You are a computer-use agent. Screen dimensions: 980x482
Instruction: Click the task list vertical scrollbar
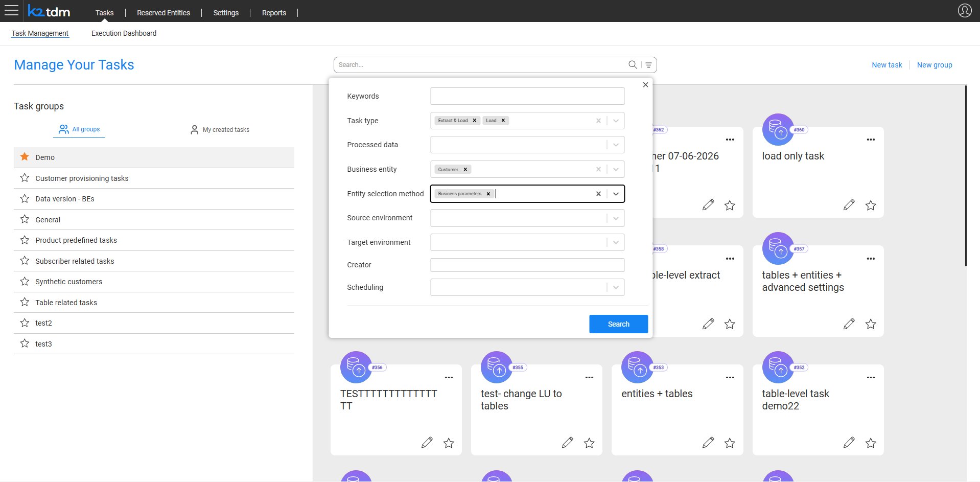[966, 175]
